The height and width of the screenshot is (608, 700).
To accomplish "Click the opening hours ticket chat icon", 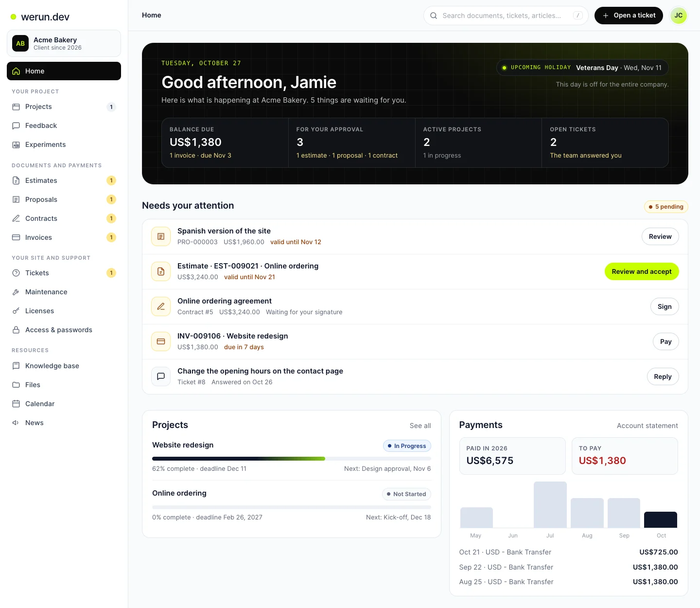I will [161, 376].
